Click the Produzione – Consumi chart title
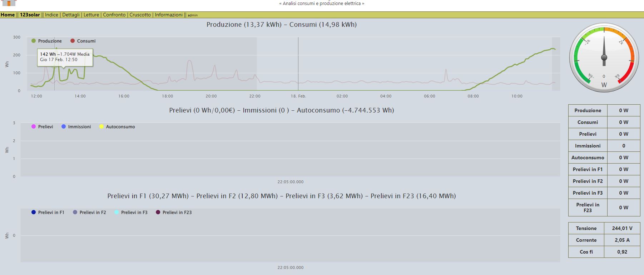This screenshot has width=644, height=275. click(282, 25)
